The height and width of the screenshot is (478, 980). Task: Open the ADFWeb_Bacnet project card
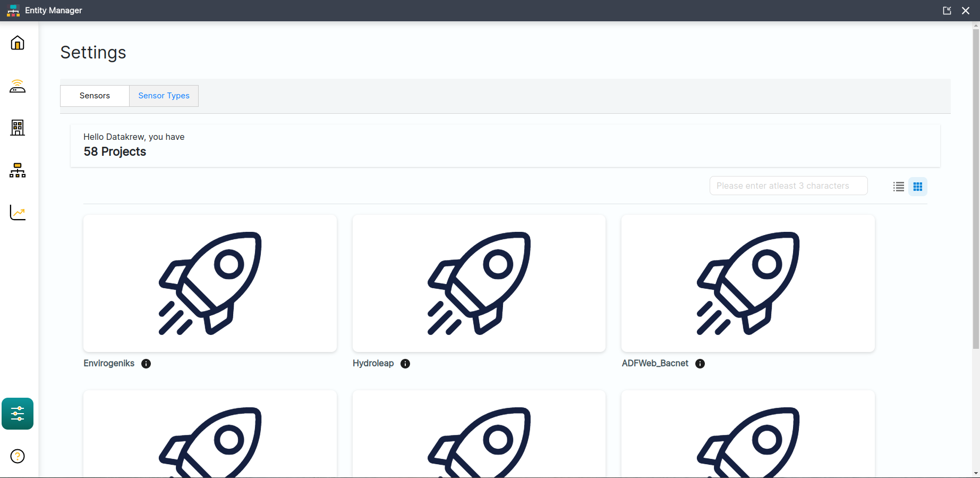(748, 283)
